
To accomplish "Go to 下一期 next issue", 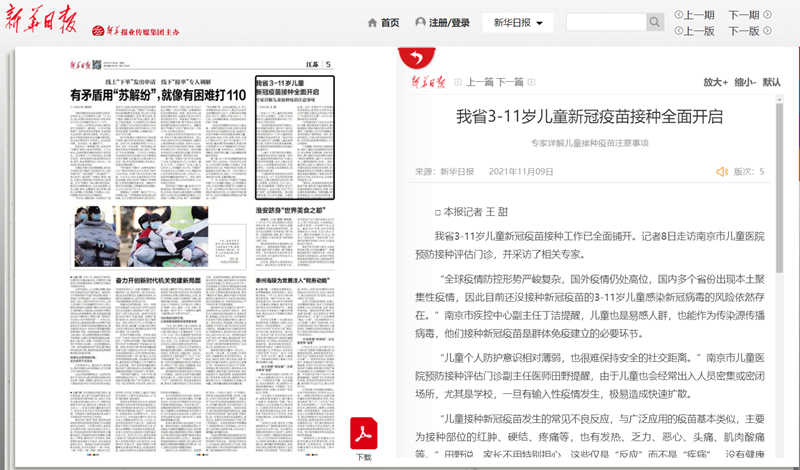I will (x=744, y=15).
